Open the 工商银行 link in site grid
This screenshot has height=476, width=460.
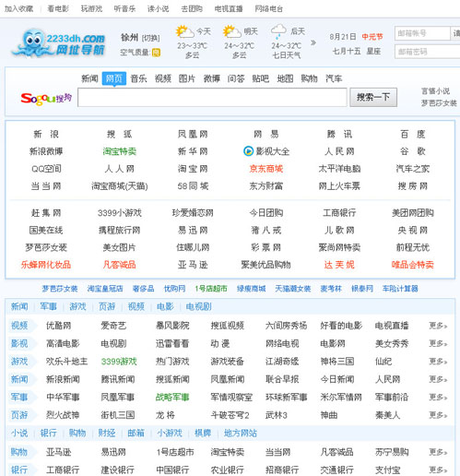tap(339, 213)
